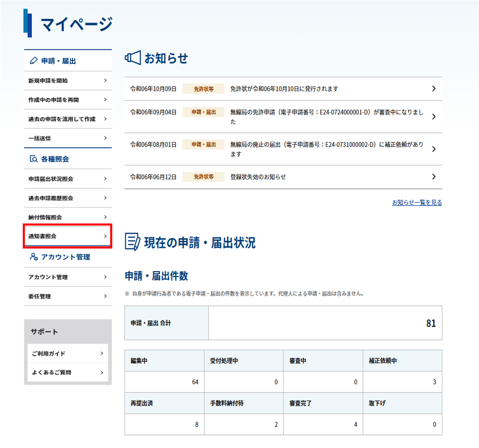Click お知らせ一覧を見る link

[x=417, y=202]
